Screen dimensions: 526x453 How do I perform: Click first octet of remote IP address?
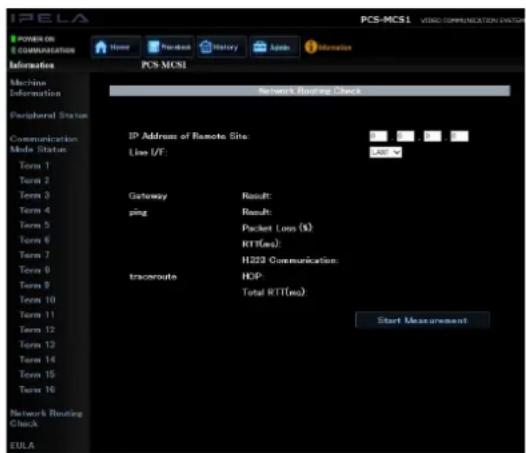point(378,136)
